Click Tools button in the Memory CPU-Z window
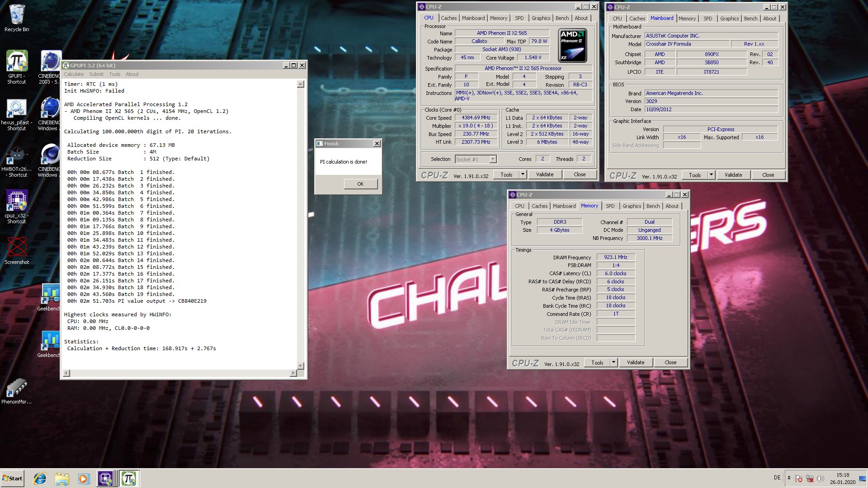This screenshot has height=488, width=868. point(597,362)
